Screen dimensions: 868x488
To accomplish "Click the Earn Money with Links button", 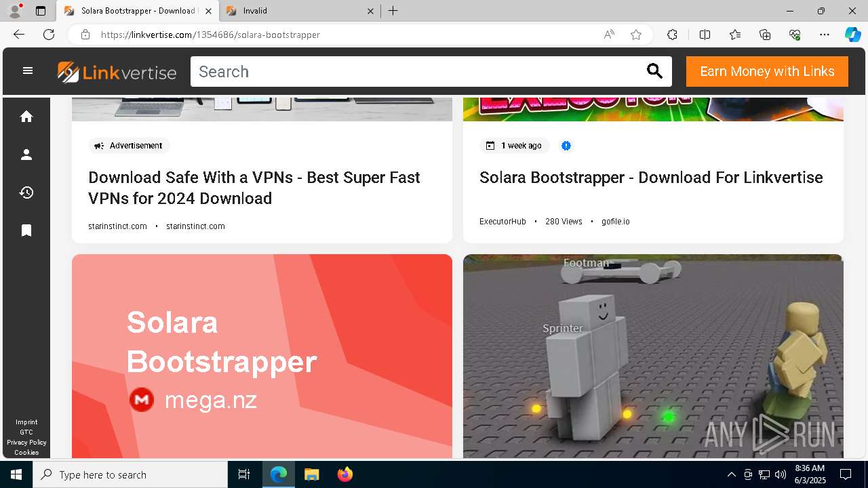I will pos(767,71).
